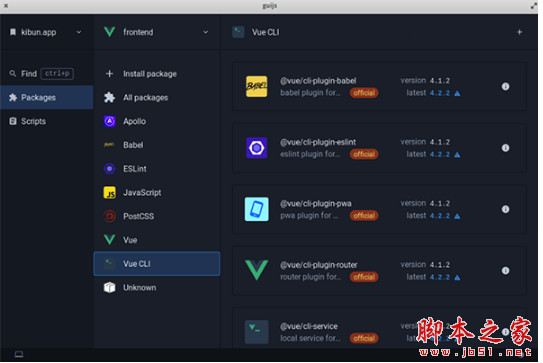Click upgrade arrow for cli-plugin-pwa

point(457,216)
